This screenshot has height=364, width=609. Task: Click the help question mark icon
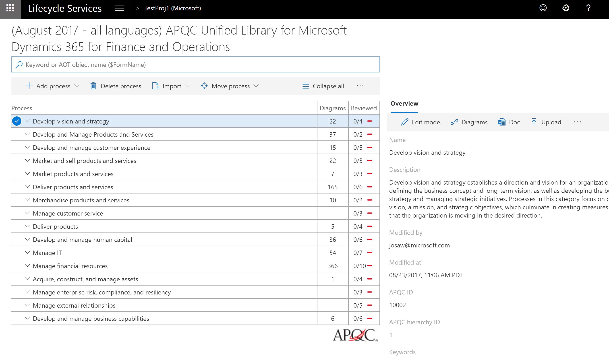coord(588,8)
